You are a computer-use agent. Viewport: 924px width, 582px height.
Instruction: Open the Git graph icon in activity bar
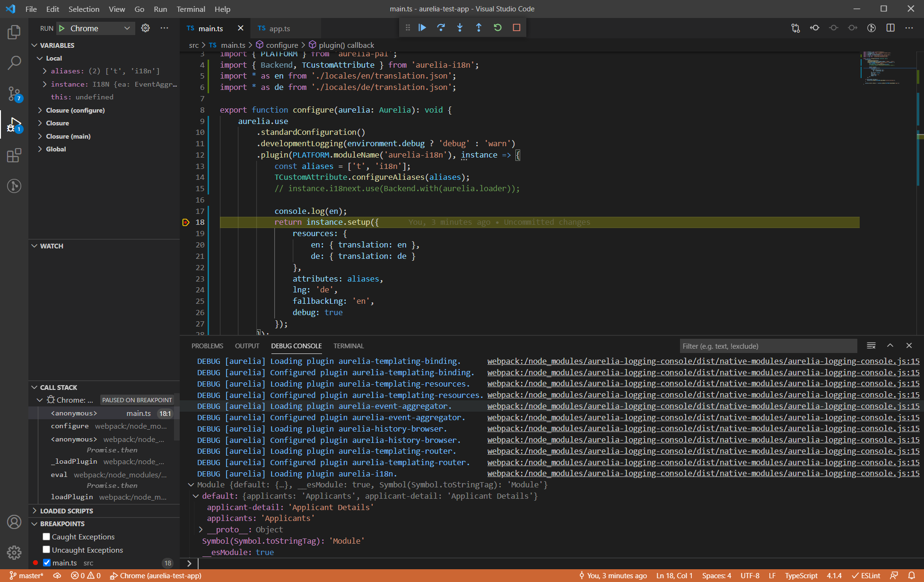coord(14,186)
